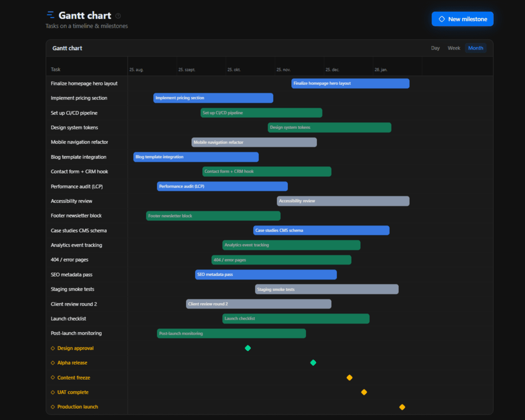The image size is (525, 420).
Task: Select '404 / error pages' task row label
Action: click(x=69, y=260)
